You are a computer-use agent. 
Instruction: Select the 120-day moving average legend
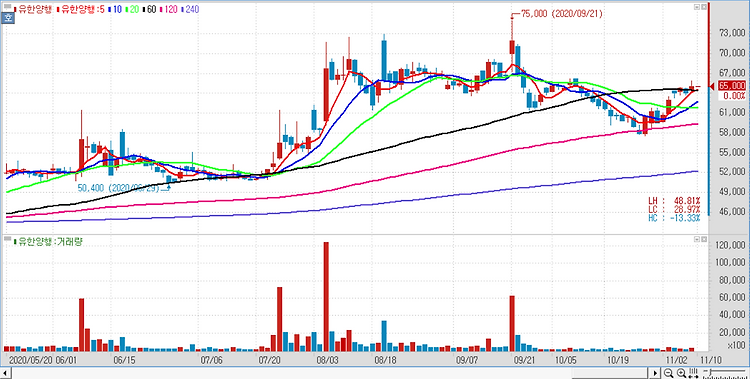pyautogui.click(x=168, y=9)
